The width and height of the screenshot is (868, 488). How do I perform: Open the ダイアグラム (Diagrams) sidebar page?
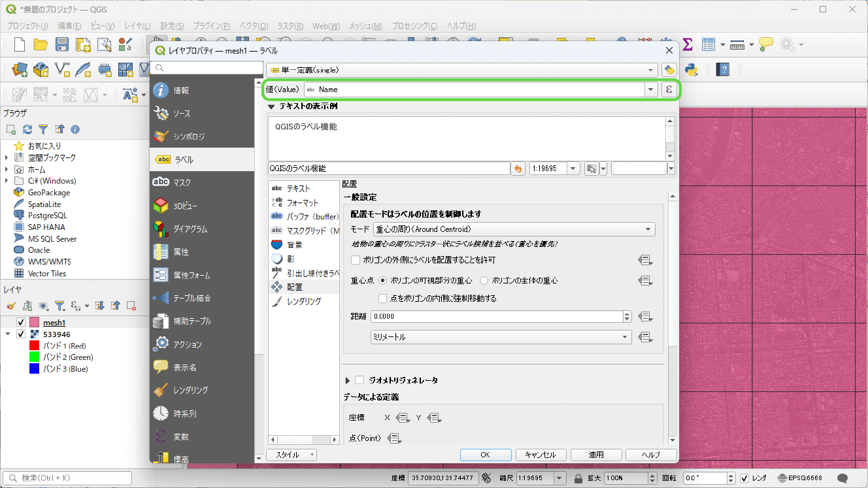click(x=190, y=229)
